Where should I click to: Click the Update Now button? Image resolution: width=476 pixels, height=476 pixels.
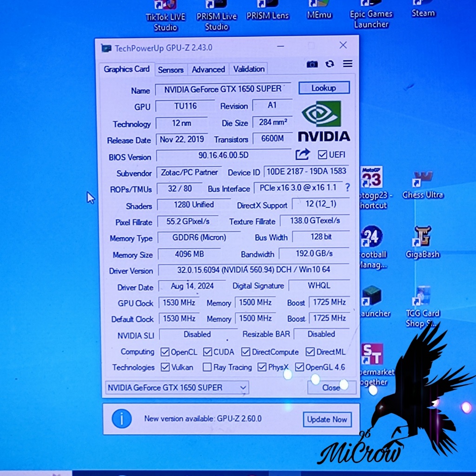[x=327, y=419]
